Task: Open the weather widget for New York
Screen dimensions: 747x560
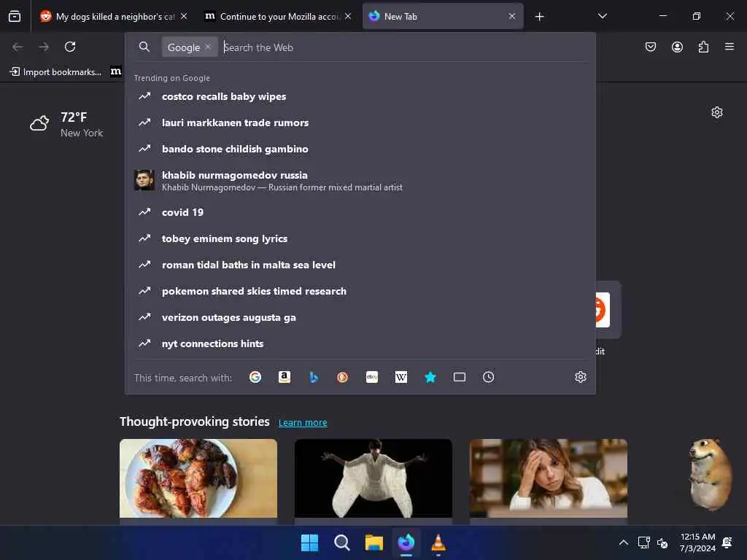Action: pos(66,124)
